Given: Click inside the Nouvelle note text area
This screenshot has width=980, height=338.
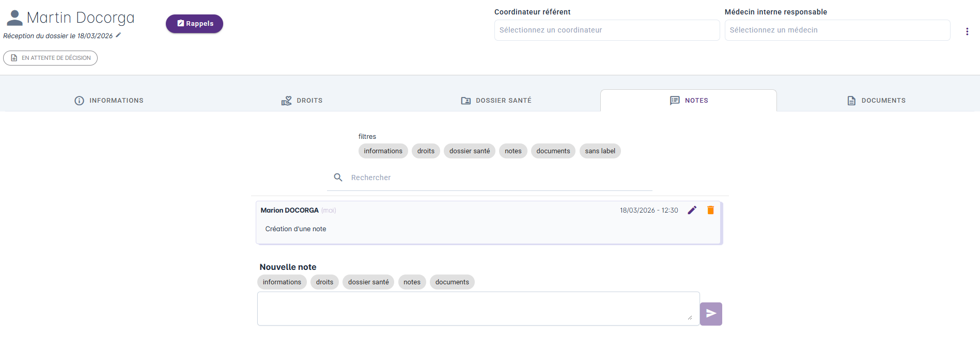Looking at the screenshot, I should (478, 308).
